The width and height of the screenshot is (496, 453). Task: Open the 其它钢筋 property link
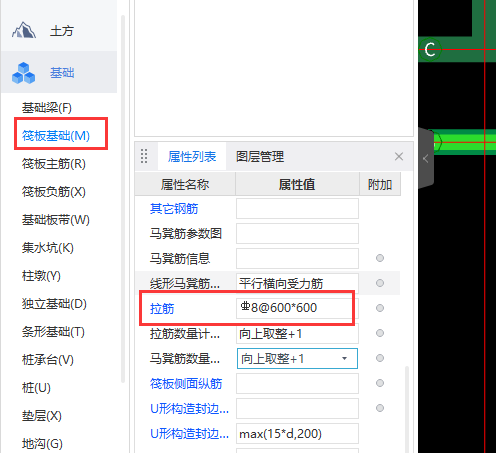tap(174, 209)
